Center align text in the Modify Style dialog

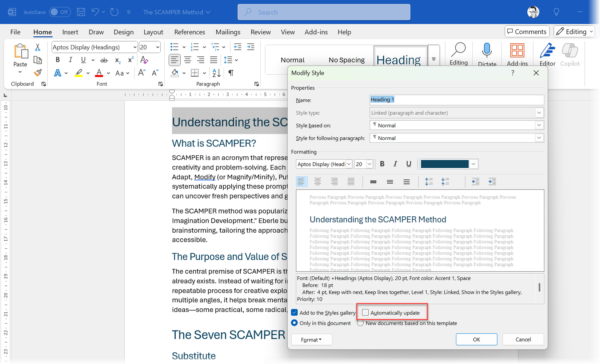(x=318, y=181)
